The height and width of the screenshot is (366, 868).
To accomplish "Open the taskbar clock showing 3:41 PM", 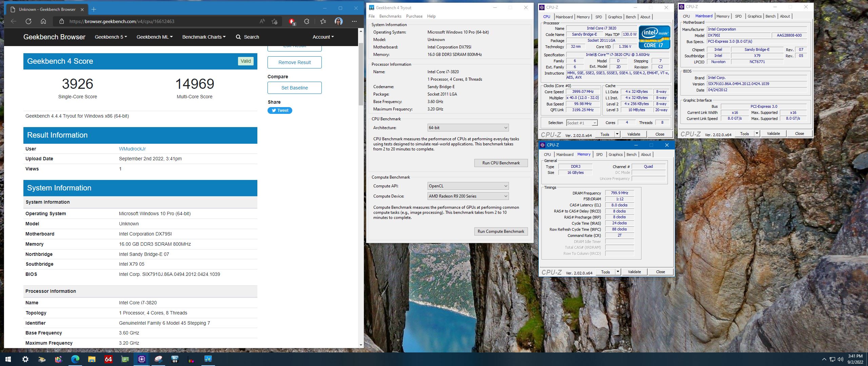I will pyautogui.click(x=855, y=359).
